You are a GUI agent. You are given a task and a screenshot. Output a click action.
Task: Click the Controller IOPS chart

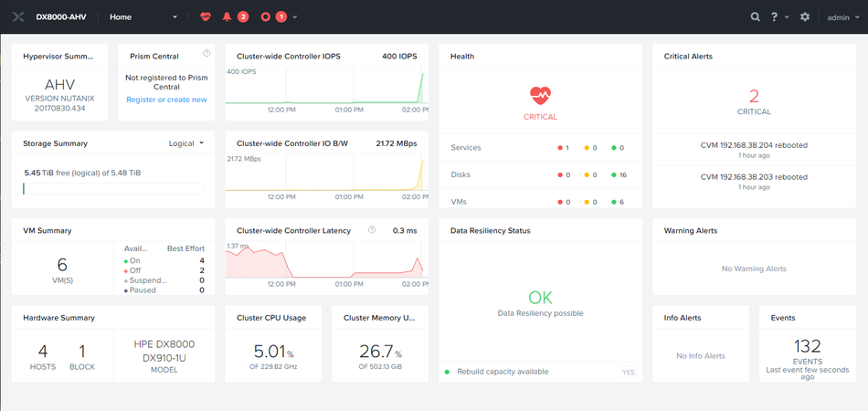pos(326,86)
